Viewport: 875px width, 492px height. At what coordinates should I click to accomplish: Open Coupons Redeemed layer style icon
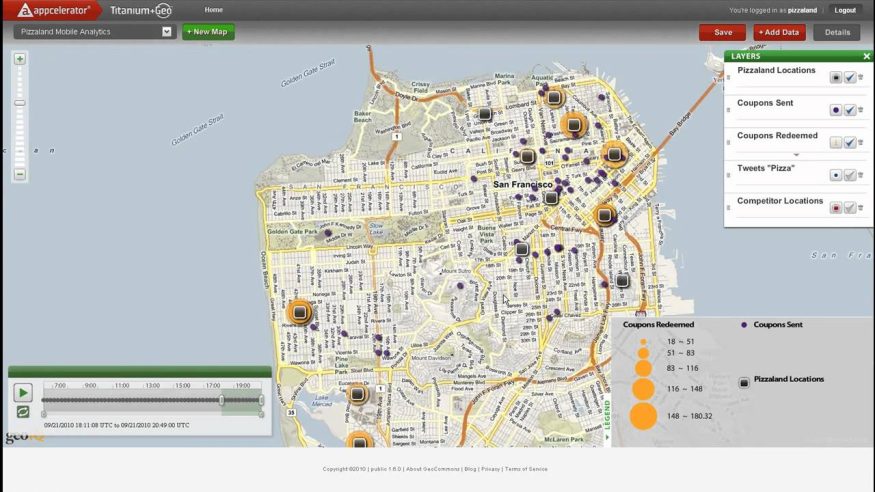pos(836,143)
